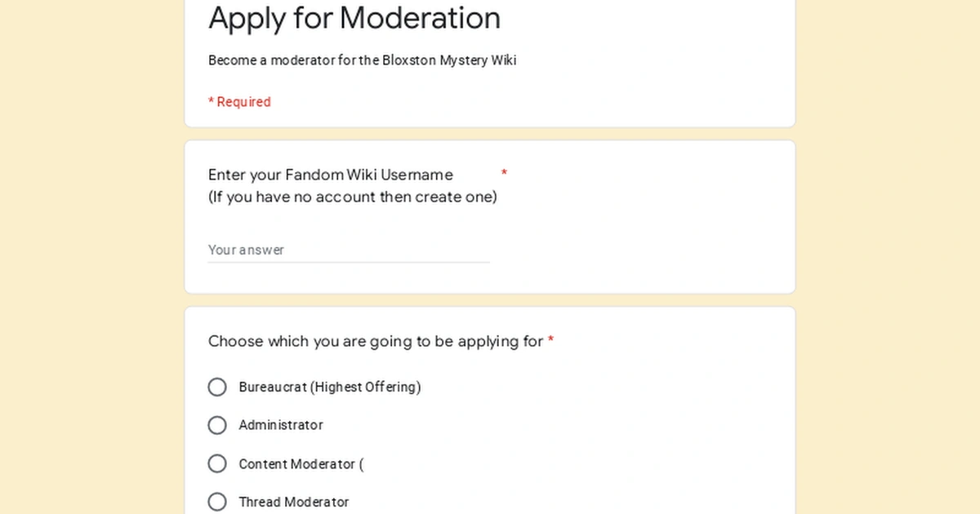
Task: Click the Enter your Fandom Wiki Username question
Action: click(x=330, y=175)
